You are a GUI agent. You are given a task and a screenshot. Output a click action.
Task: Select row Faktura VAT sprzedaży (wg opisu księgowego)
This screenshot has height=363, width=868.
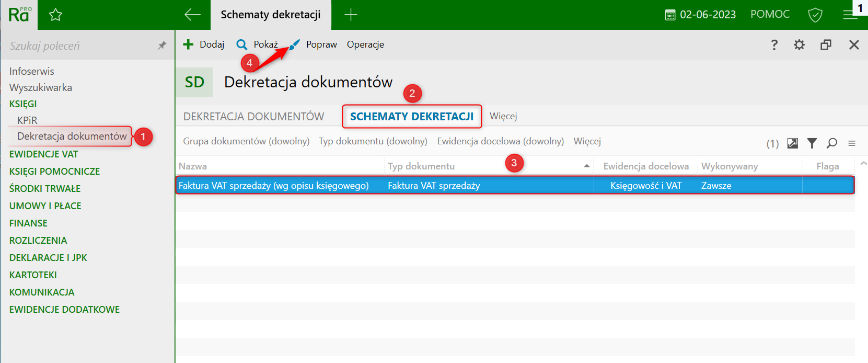pos(515,185)
